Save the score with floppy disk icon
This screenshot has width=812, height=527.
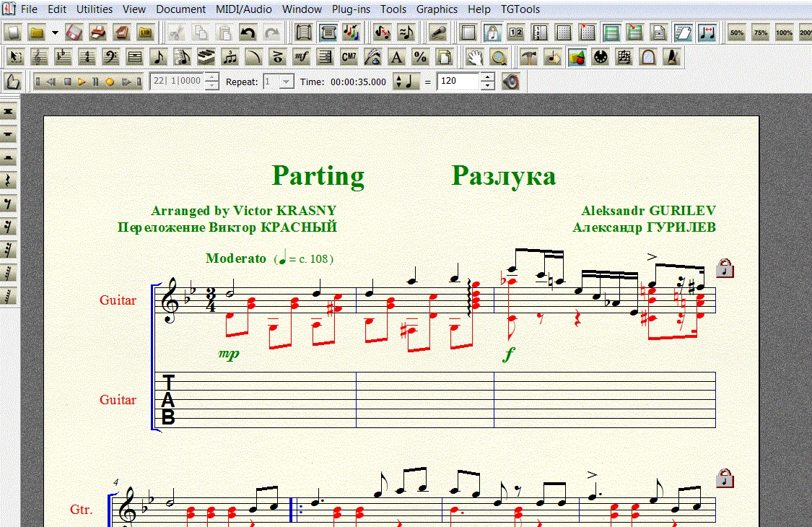74,33
